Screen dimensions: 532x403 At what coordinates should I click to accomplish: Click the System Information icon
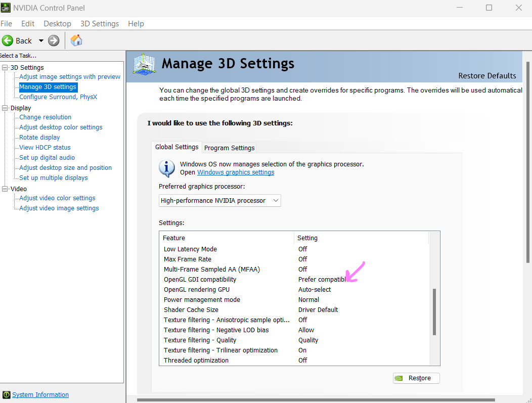[x=6, y=394]
